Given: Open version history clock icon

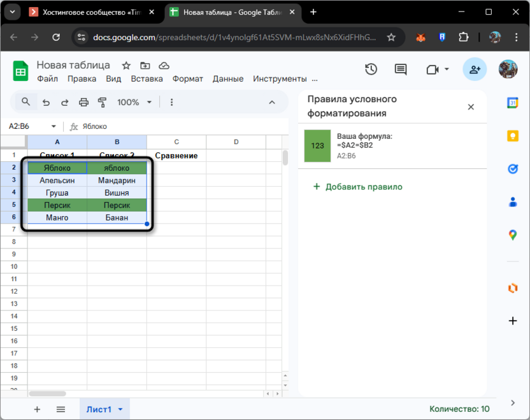Looking at the screenshot, I should click(371, 69).
